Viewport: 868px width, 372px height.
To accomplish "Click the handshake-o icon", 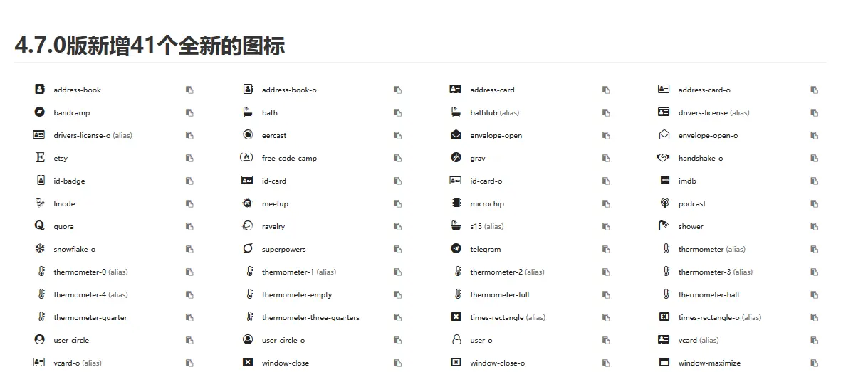I will 663,158.
